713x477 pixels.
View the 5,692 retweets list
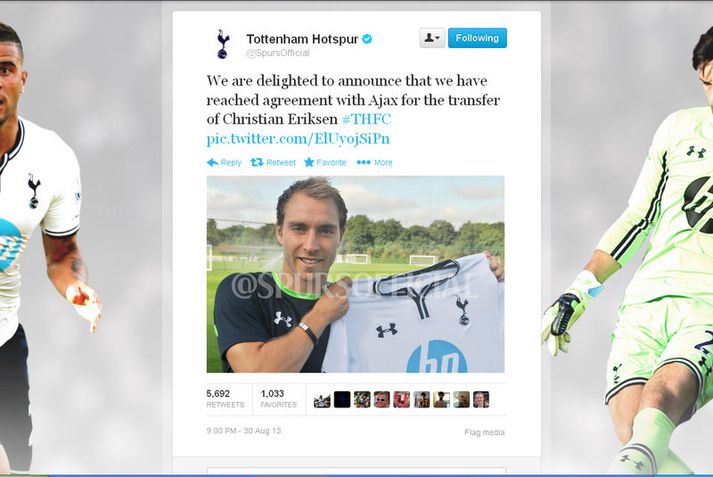click(x=225, y=398)
